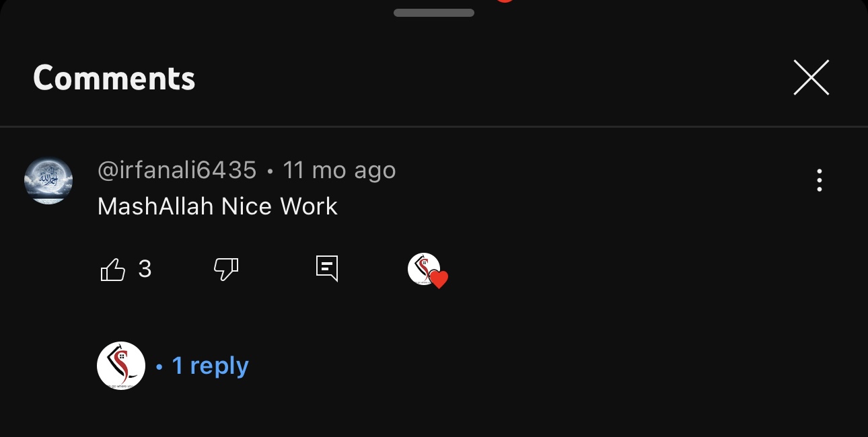This screenshot has width=868, height=437.
Task: Click the red heart on creator badge
Action: click(439, 280)
